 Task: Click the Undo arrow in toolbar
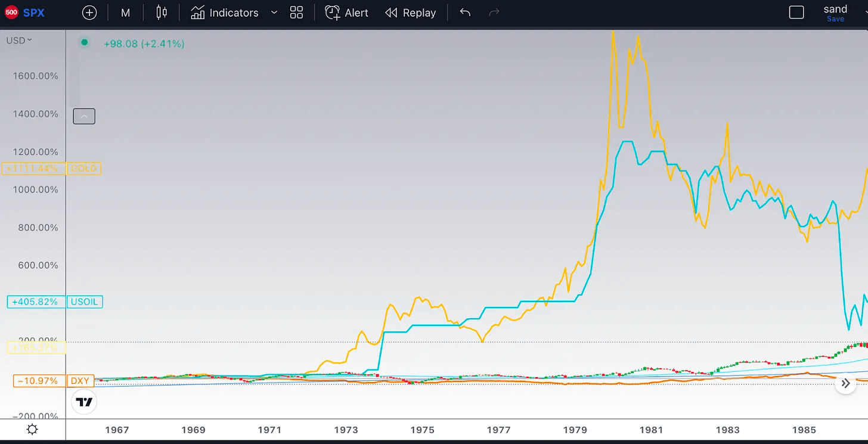465,13
